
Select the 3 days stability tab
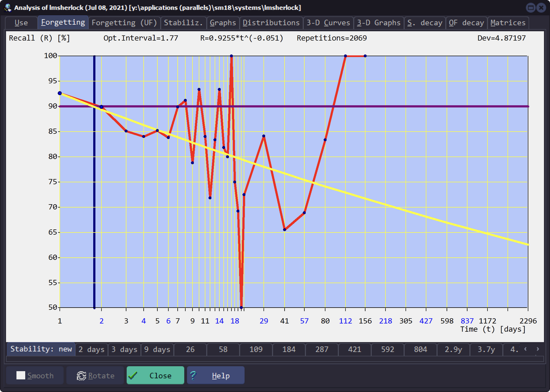click(125, 350)
